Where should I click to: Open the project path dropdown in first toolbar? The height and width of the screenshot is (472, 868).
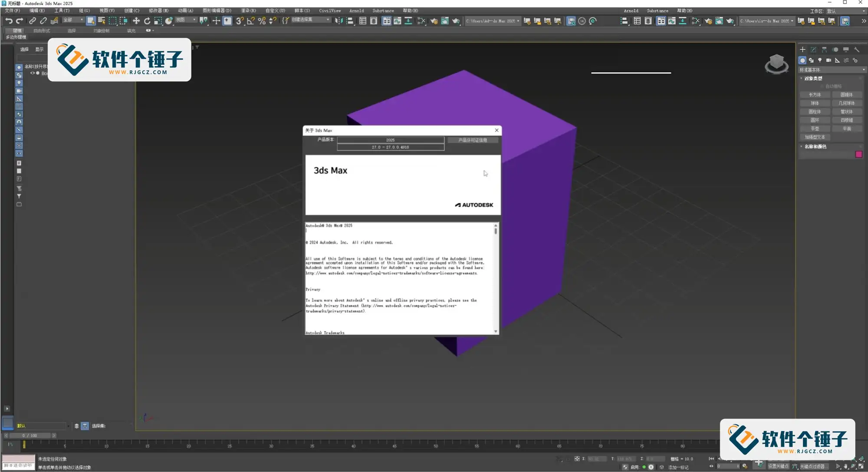pos(493,21)
